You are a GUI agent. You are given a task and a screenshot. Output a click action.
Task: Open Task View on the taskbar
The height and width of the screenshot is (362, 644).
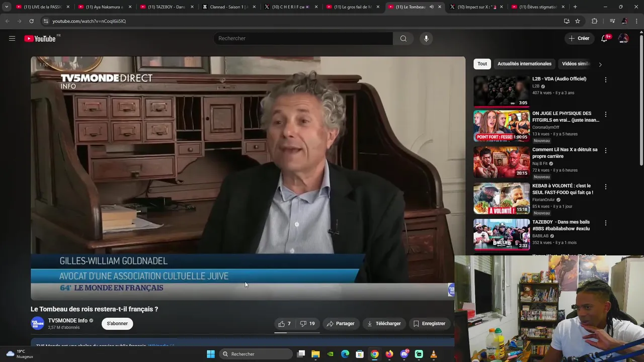pos(301,354)
